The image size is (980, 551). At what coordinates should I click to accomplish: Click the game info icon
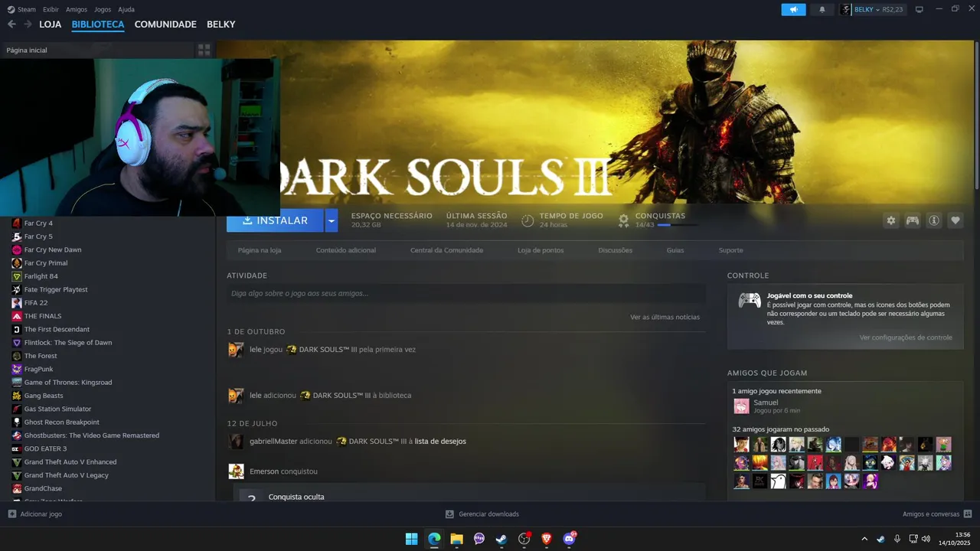(934, 220)
